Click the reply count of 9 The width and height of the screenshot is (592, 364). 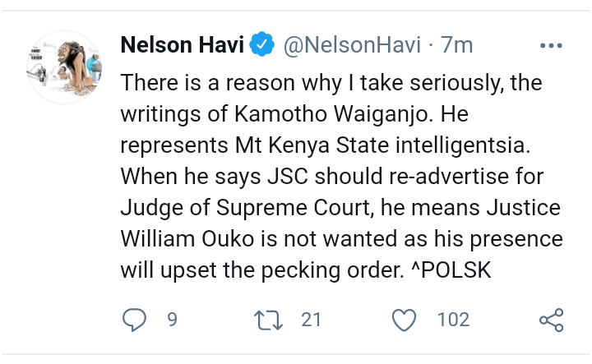172,320
